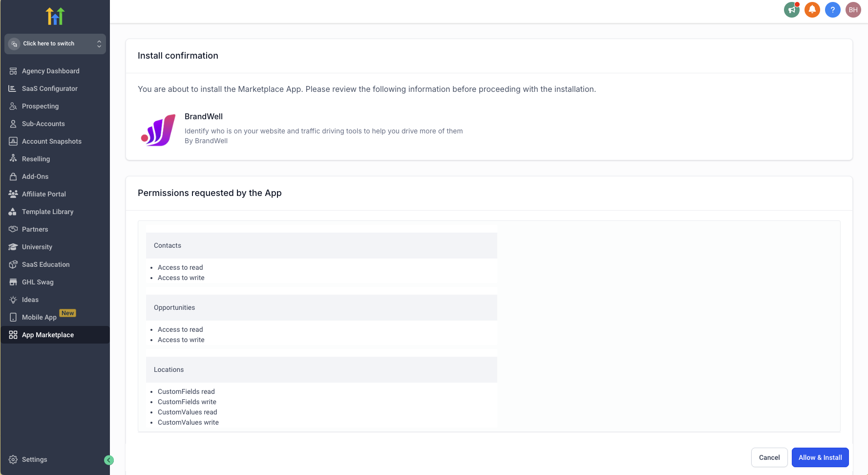The width and height of the screenshot is (868, 475).
Task: Click Allow & Install button
Action: coord(820,457)
